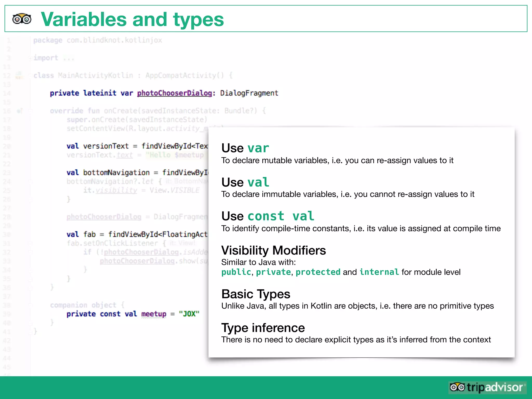Click the 'Visibility Modifiers' heading in the card

273,250
